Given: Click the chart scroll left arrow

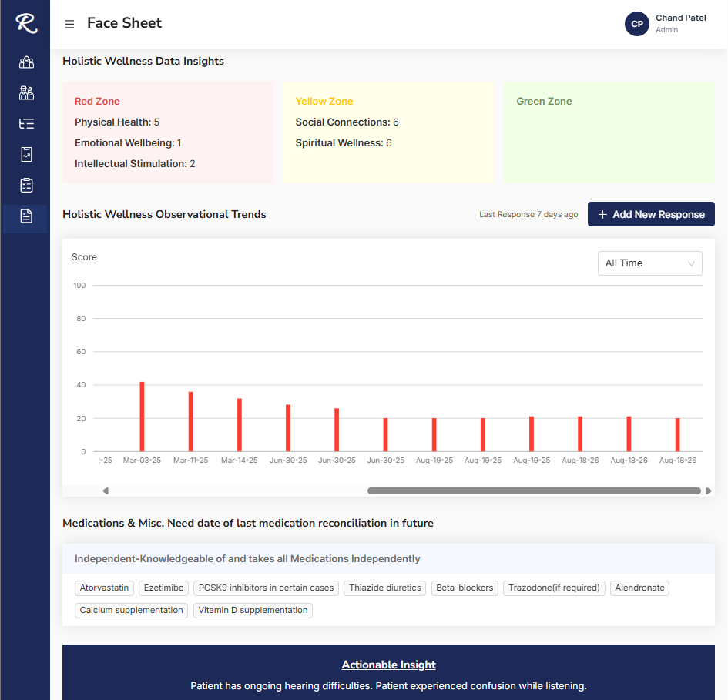Looking at the screenshot, I should pos(106,491).
